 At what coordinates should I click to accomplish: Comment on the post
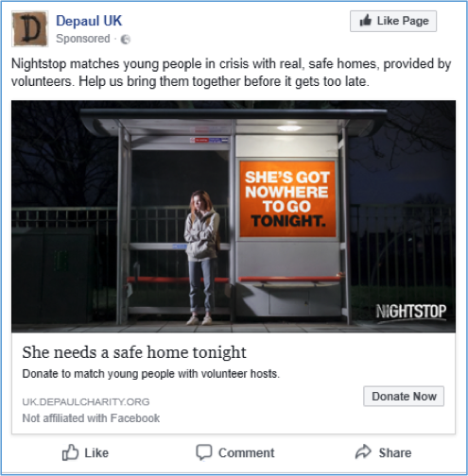point(235,452)
